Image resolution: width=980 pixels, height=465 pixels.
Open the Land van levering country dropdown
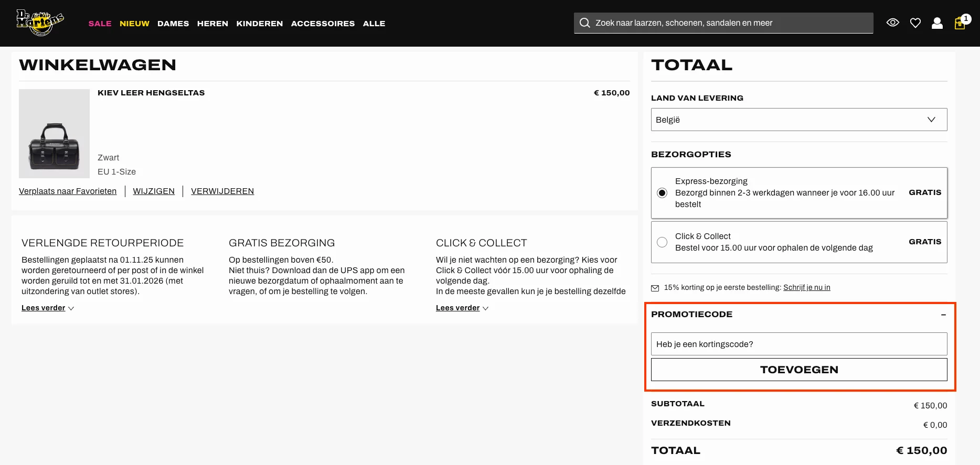[798, 120]
